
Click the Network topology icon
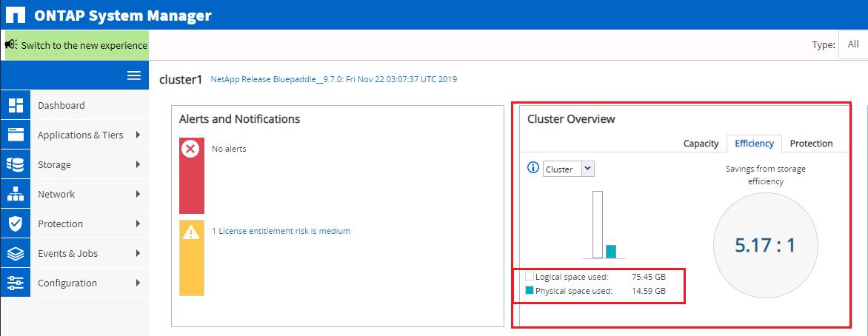[x=16, y=194]
